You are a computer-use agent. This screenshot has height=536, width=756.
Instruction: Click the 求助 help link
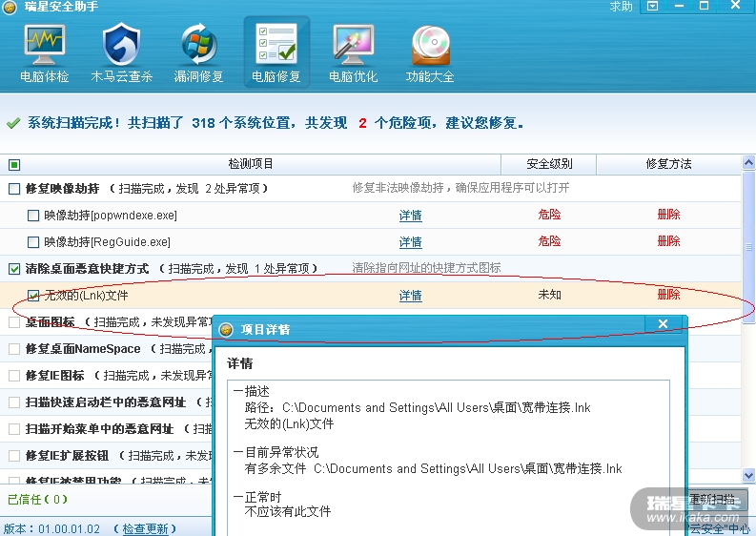621,7
